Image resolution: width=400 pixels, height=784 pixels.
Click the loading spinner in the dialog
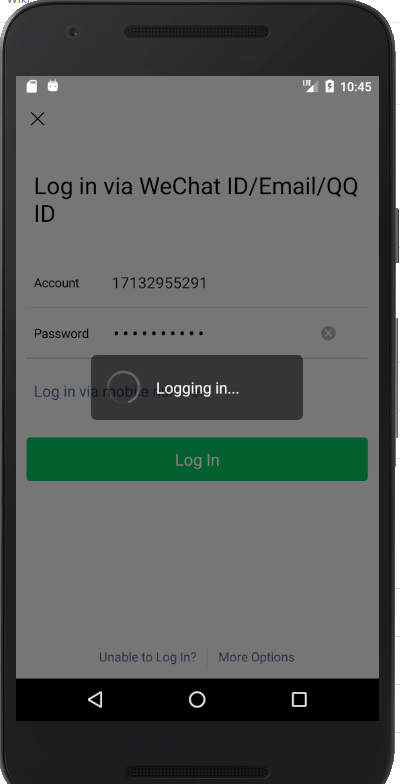(x=124, y=388)
